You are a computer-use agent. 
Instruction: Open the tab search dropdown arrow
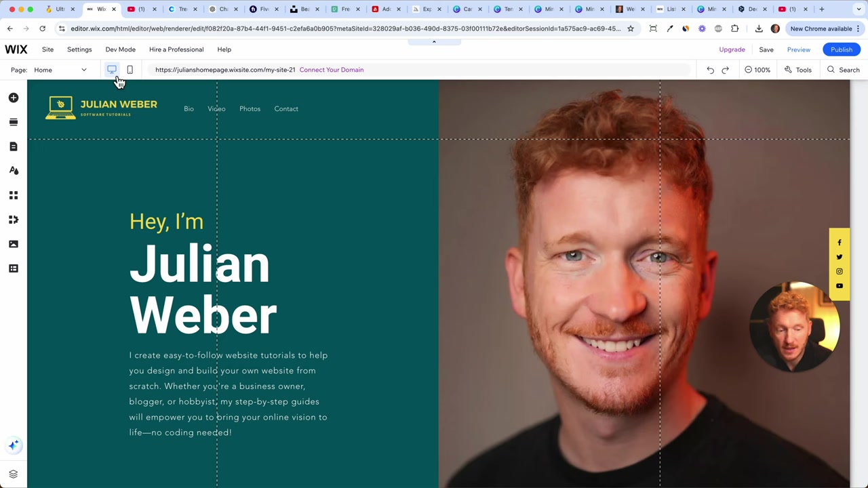tap(858, 9)
